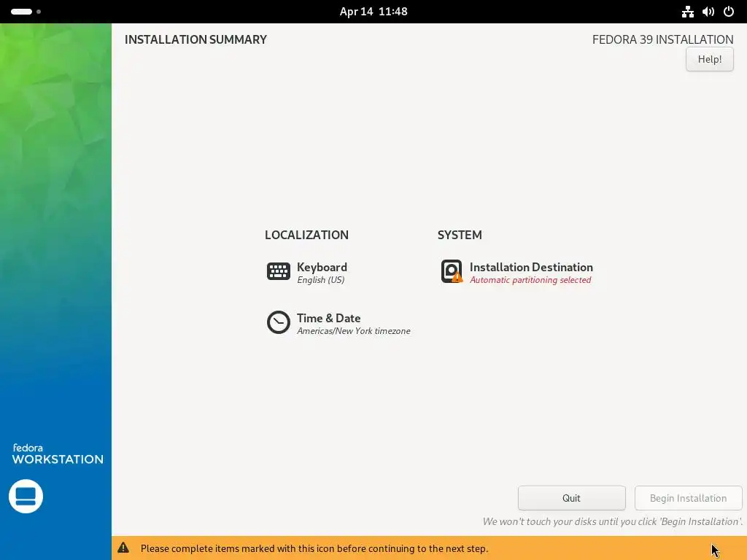Viewport: 747px width, 560px height.
Task: Click Americas/New York timezone text
Action: [x=354, y=331]
